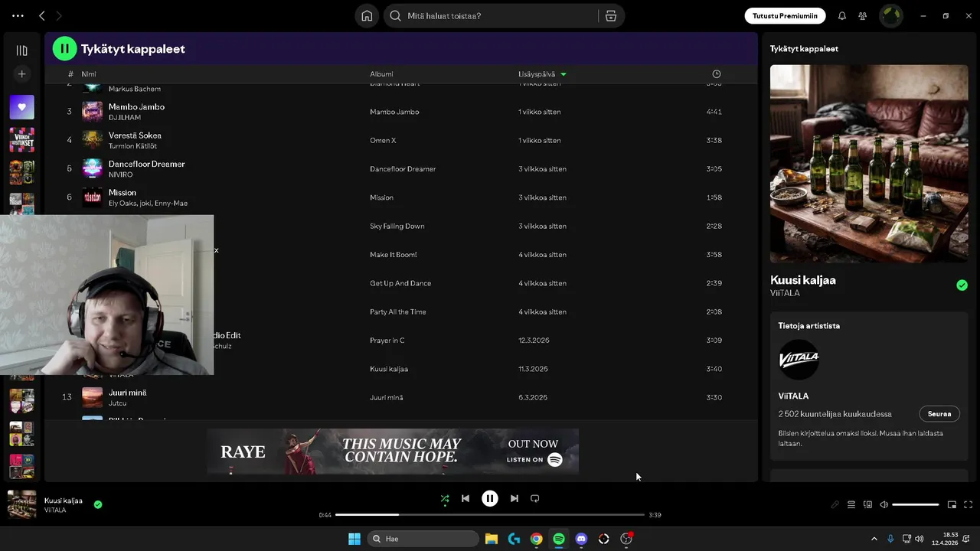Open the Viikon playlist cover in sidebar
This screenshot has height=551, width=980.
pyautogui.click(x=21, y=139)
